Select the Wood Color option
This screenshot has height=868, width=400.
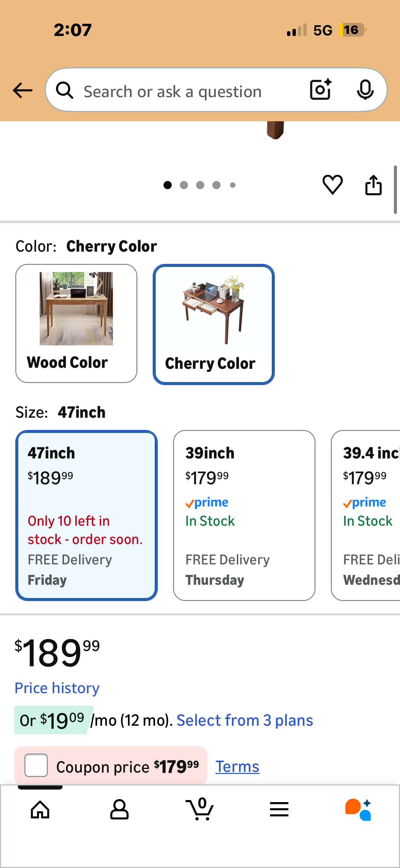click(76, 323)
